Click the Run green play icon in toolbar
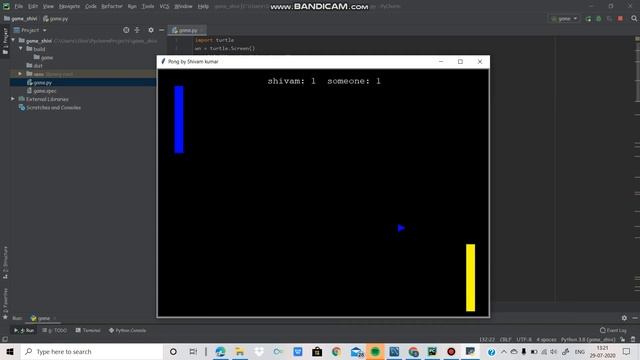Viewport: 640px width, 360px height. (588, 19)
